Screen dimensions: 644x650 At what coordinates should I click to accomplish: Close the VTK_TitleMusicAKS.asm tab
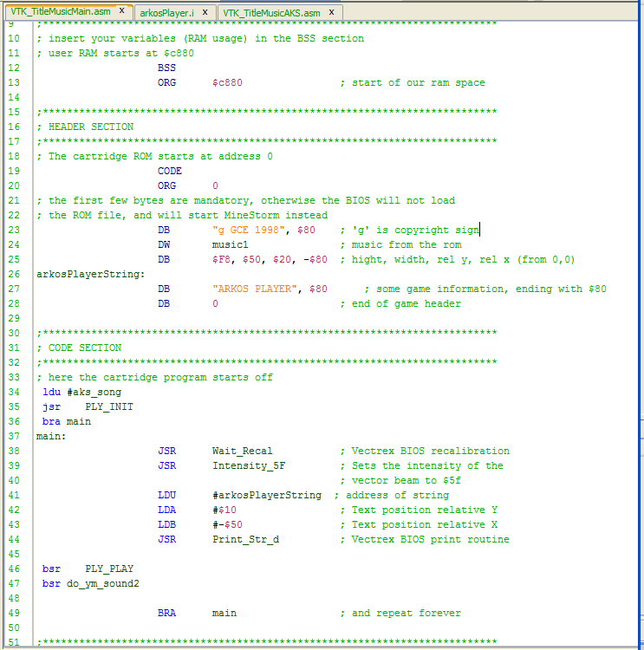(x=331, y=12)
